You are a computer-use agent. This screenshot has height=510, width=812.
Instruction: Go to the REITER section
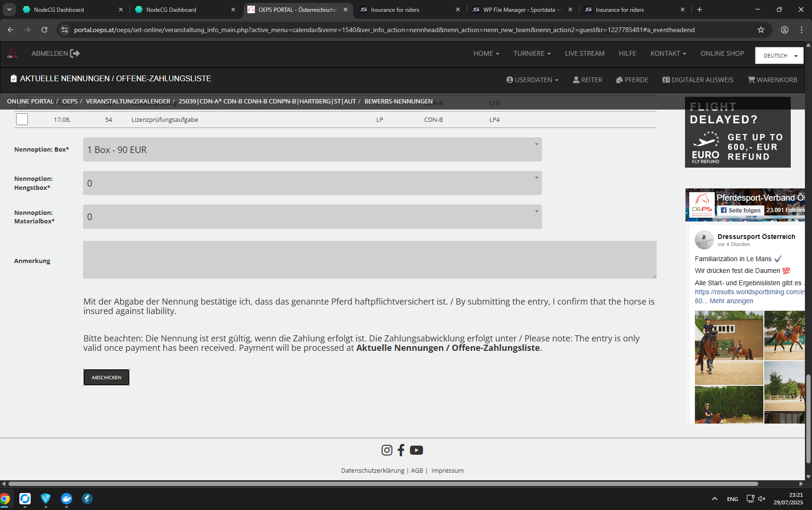point(587,80)
